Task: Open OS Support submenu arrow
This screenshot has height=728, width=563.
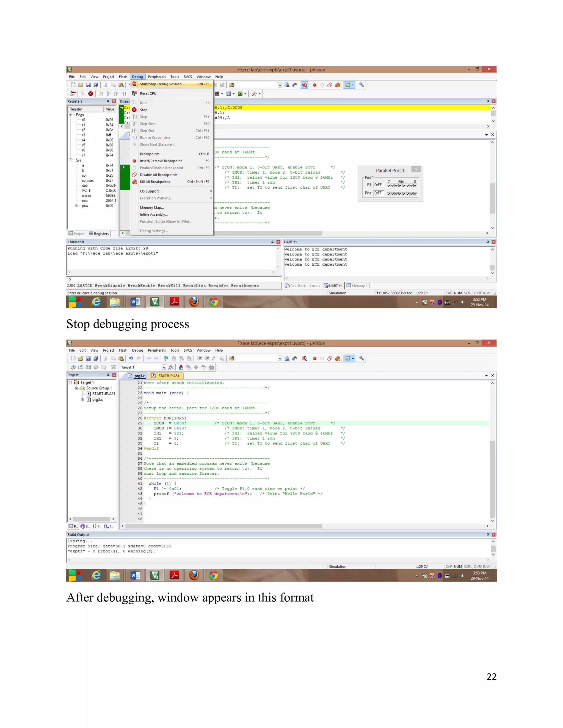Action: click(x=211, y=191)
